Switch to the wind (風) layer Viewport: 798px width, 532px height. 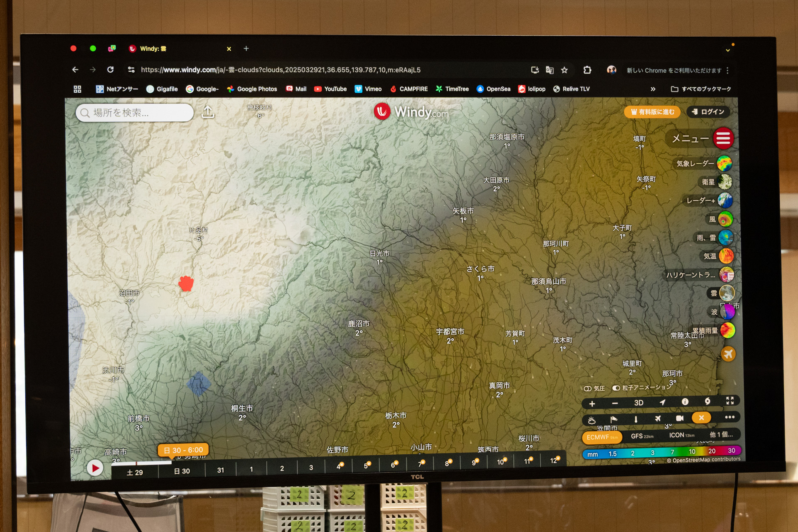pos(725,219)
